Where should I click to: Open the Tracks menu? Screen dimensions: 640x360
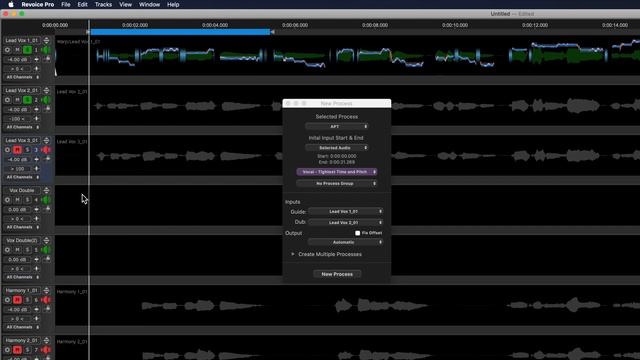point(103,4)
